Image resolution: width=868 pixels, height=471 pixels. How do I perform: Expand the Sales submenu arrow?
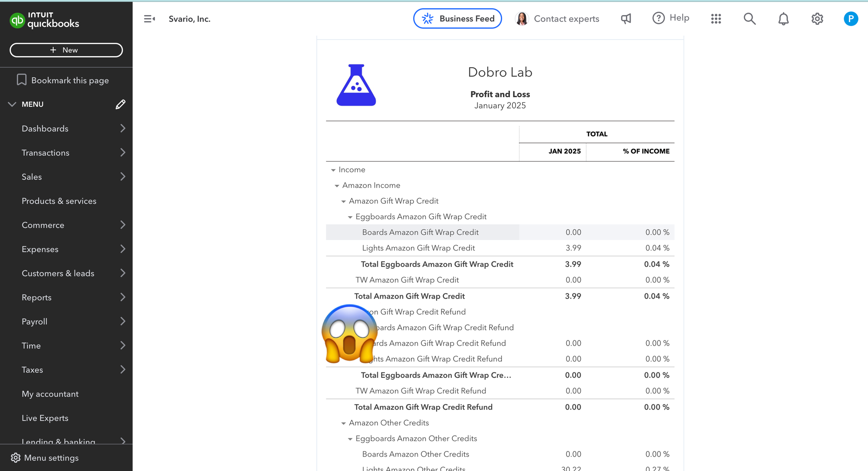tap(123, 177)
